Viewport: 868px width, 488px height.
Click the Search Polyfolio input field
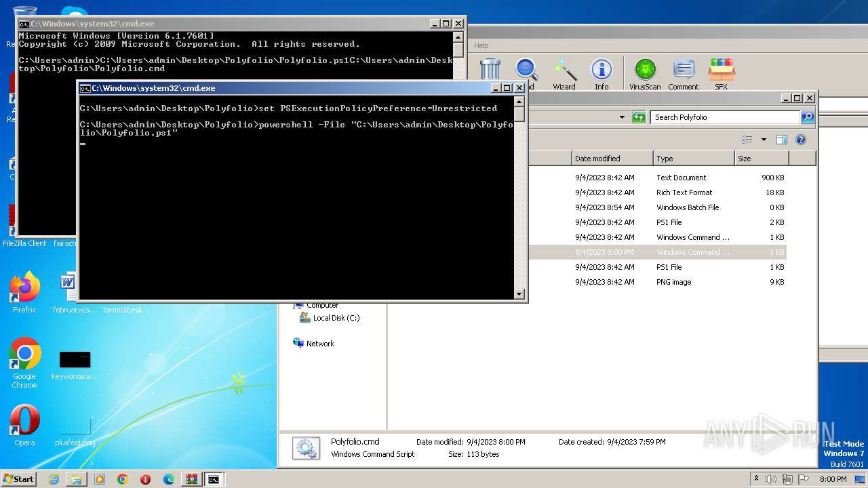pos(725,117)
